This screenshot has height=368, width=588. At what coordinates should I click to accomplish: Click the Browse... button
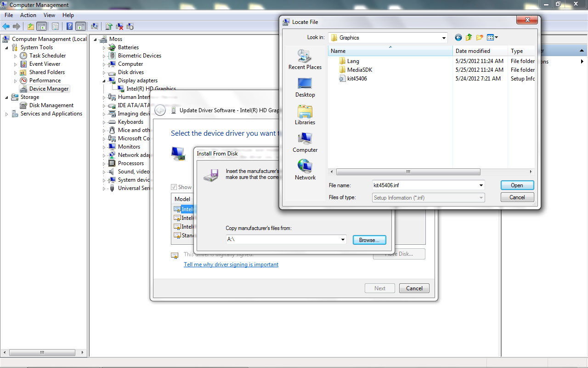click(369, 240)
